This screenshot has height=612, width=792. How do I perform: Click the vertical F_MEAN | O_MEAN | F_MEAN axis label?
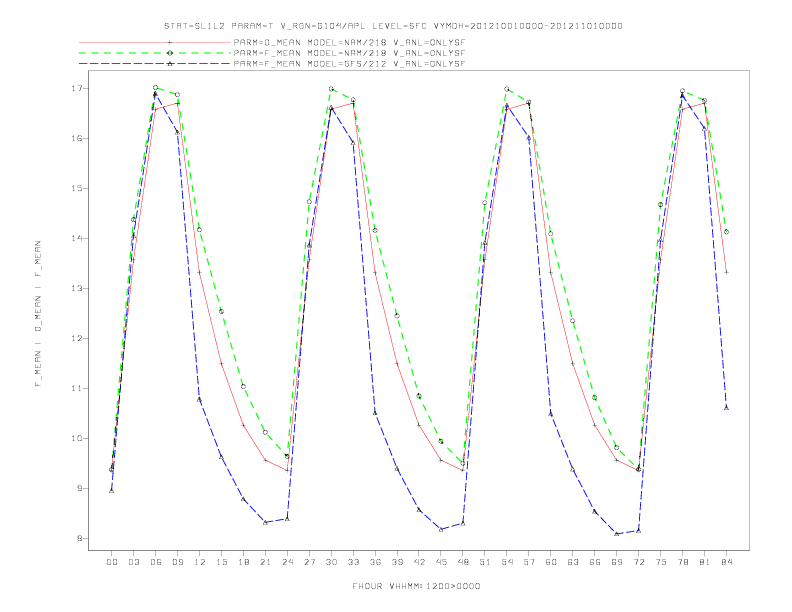[38, 314]
